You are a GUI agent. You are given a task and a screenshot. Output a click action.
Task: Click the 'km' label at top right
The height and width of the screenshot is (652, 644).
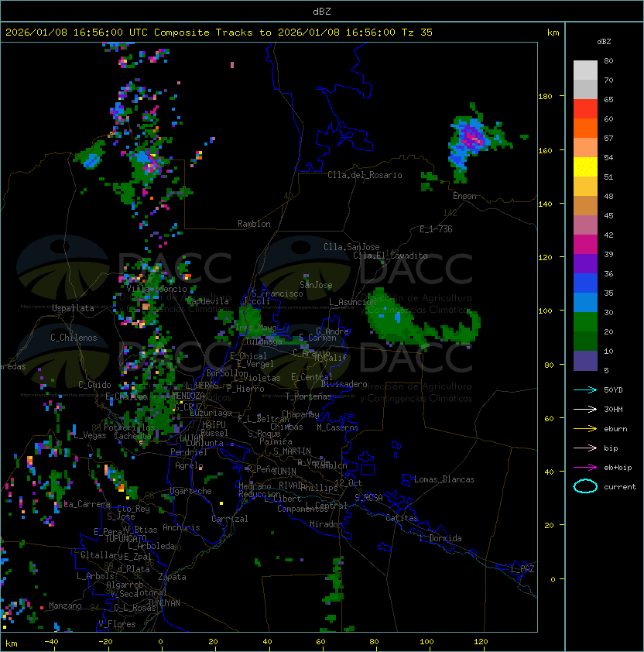[x=553, y=33]
